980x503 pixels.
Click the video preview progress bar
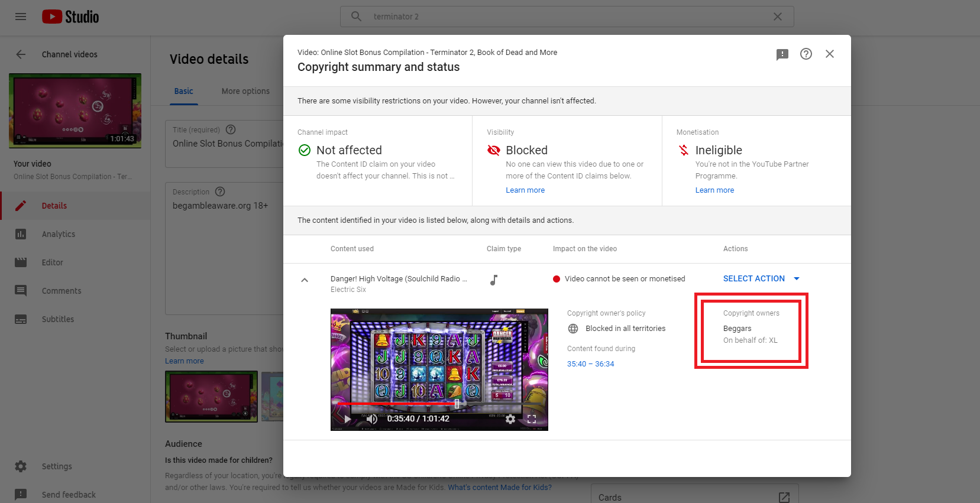point(439,404)
